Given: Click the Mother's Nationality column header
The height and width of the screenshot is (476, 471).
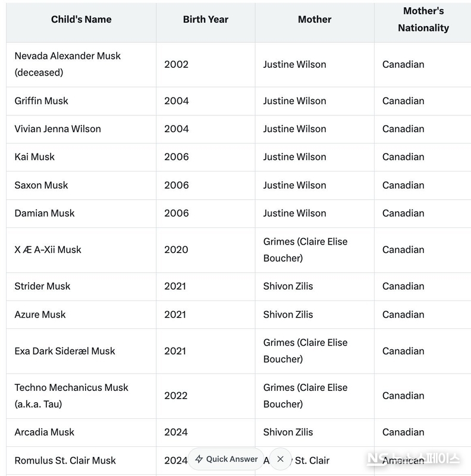Looking at the screenshot, I should (x=423, y=20).
